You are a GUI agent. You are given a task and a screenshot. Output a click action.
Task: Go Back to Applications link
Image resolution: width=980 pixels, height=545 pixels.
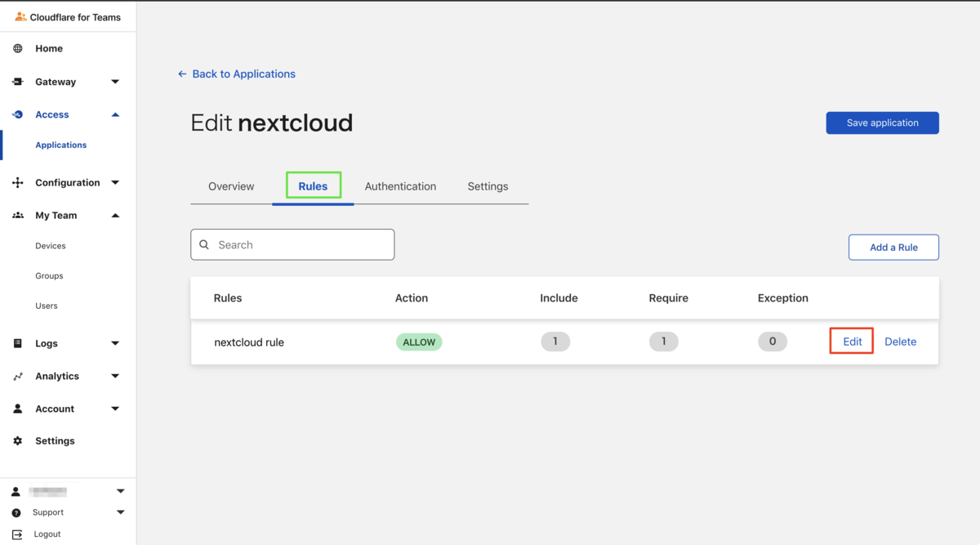point(244,74)
